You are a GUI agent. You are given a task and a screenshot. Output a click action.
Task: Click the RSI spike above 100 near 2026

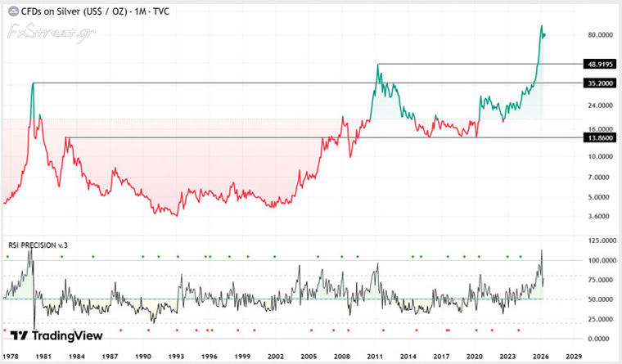tap(542, 250)
